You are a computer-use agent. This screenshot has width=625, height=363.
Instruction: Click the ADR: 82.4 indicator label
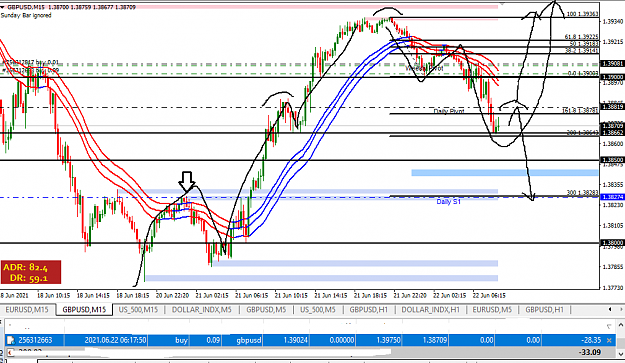25,268
